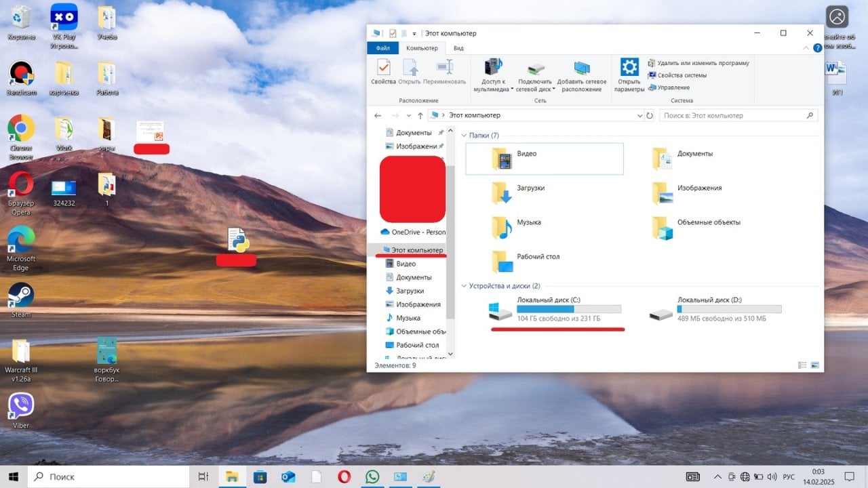
Task: Open Подключить сетевой диск dropdown
Action: (554, 89)
